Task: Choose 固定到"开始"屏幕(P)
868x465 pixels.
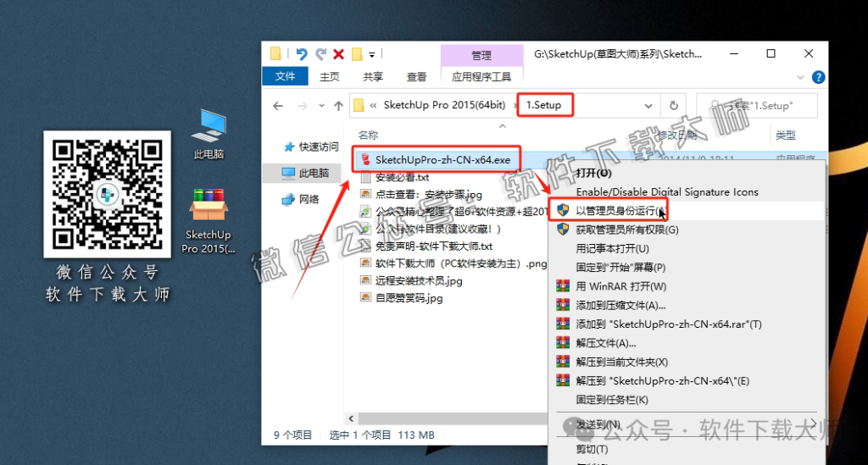Action: coord(620,267)
